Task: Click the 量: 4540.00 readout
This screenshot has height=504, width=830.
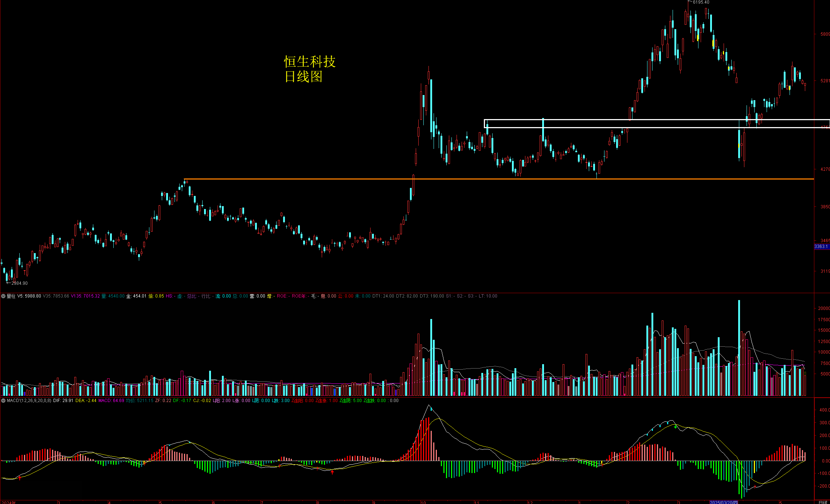Action: [x=113, y=296]
